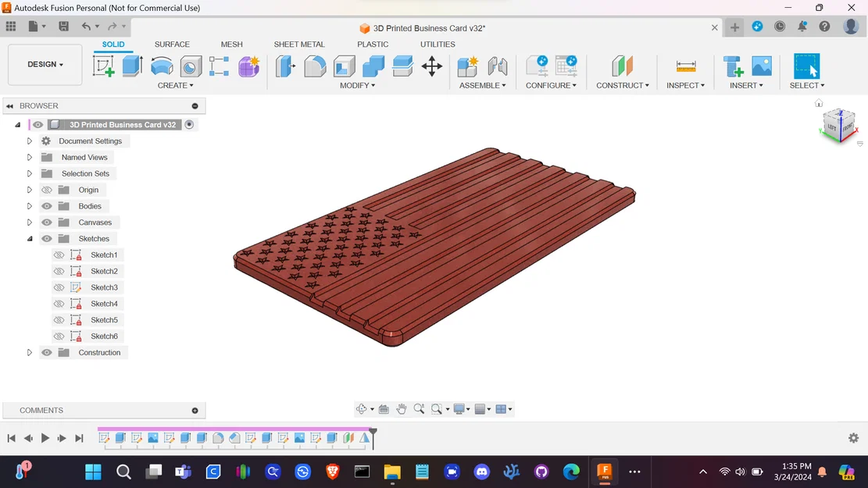868x488 pixels.
Task: Open the INSPECT menu
Action: coord(686,86)
